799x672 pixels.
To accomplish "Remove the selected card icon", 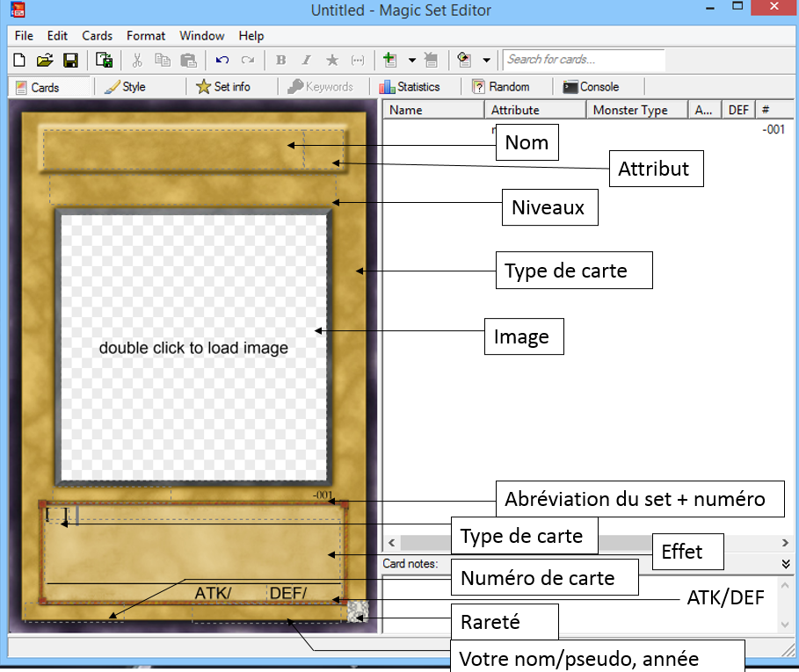I will coord(431,60).
